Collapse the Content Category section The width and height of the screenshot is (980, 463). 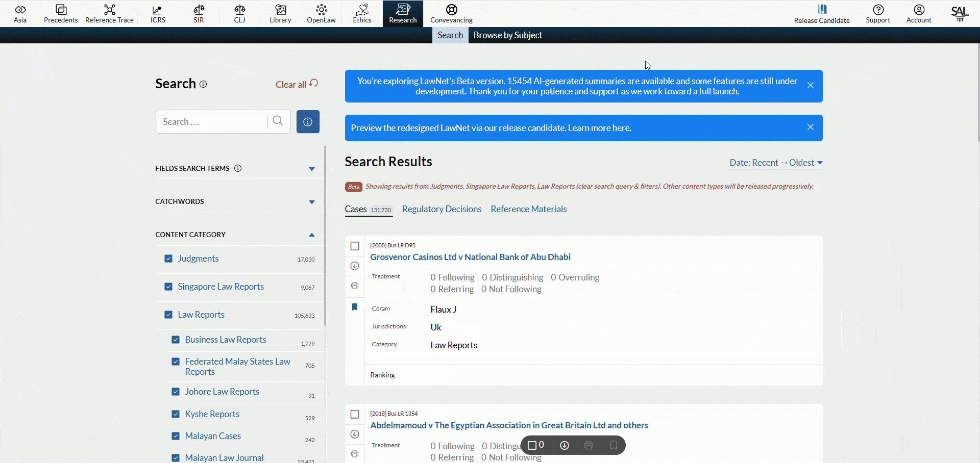312,235
